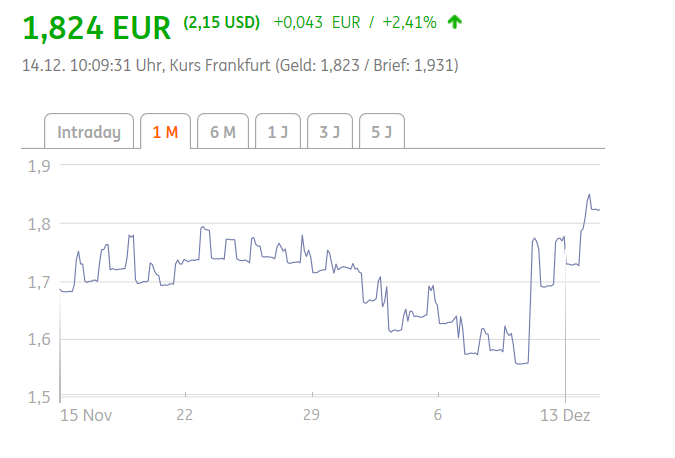Select the 5 J chart tab
The height and width of the screenshot is (458, 675).
click(381, 132)
